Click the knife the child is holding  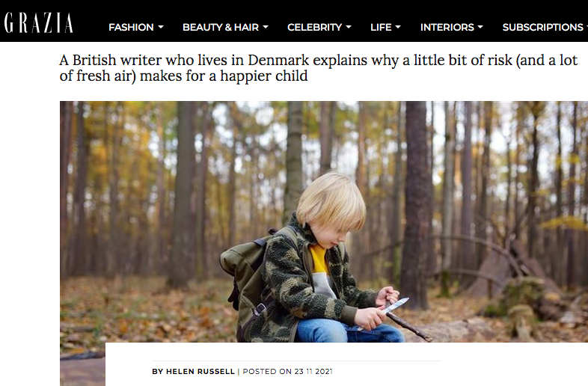point(393,304)
